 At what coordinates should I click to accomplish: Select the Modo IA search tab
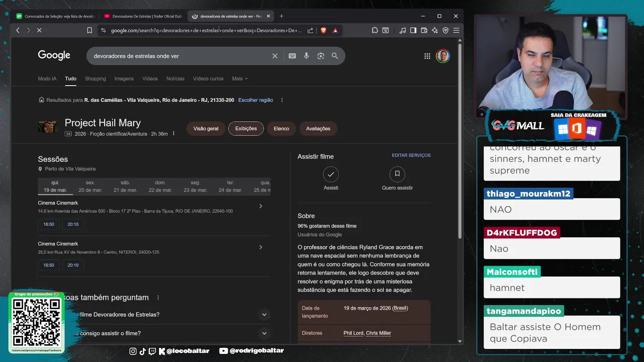pos(47,78)
